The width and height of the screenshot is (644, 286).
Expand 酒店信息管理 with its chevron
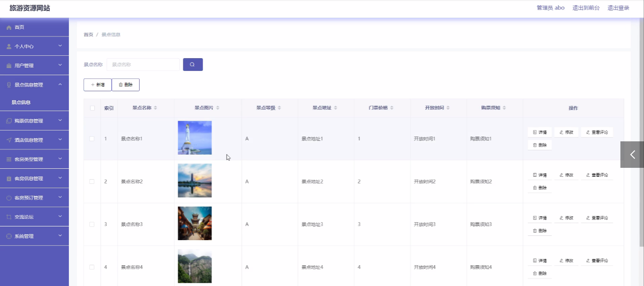pos(60,140)
